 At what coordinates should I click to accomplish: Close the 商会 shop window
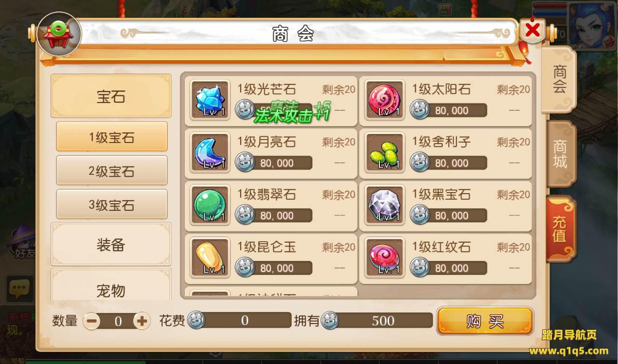533,30
